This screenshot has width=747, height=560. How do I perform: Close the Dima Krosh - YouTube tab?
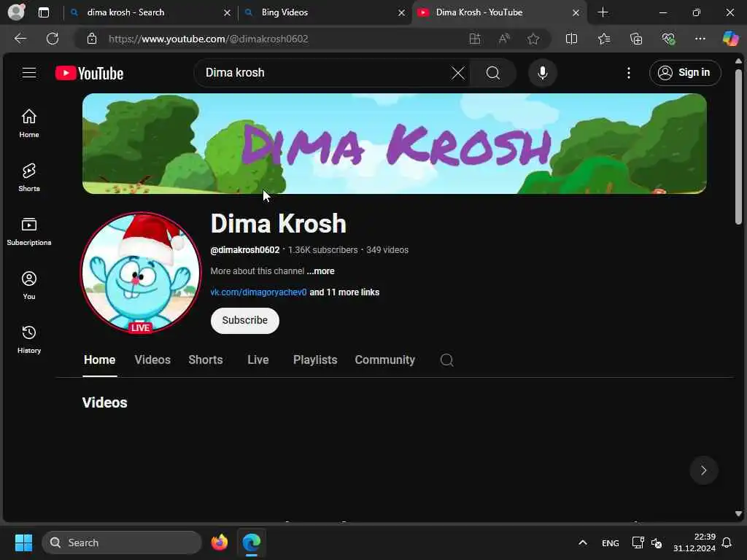(576, 12)
